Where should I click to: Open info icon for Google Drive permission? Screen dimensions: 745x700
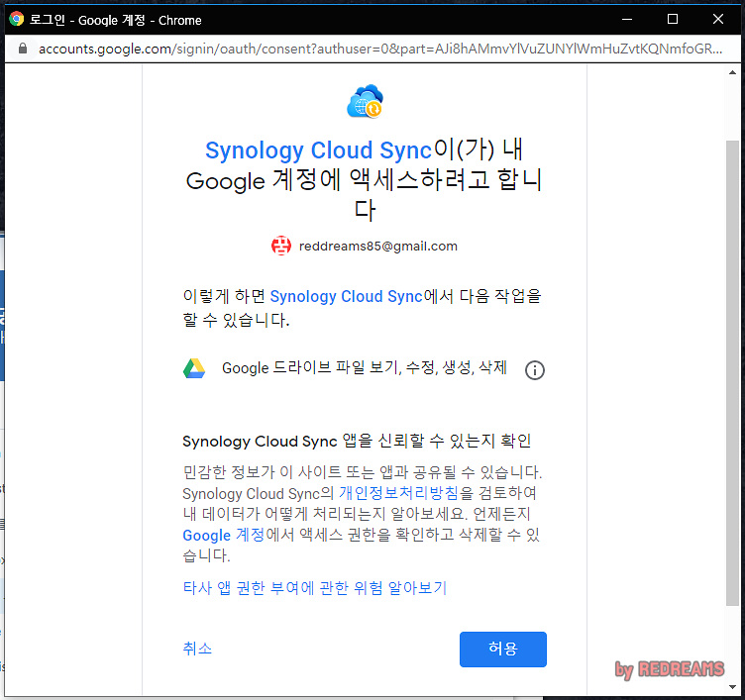pos(535,370)
